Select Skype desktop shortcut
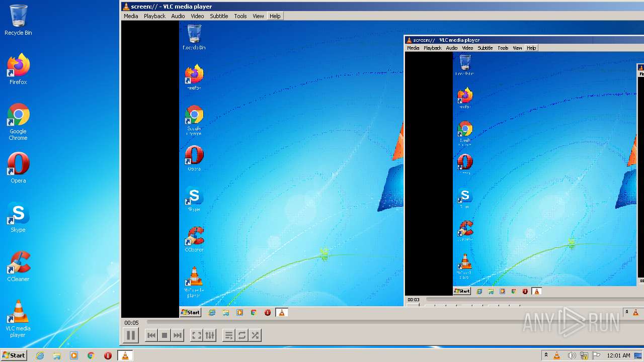Screen dimensions: 644x362 click(x=18, y=217)
